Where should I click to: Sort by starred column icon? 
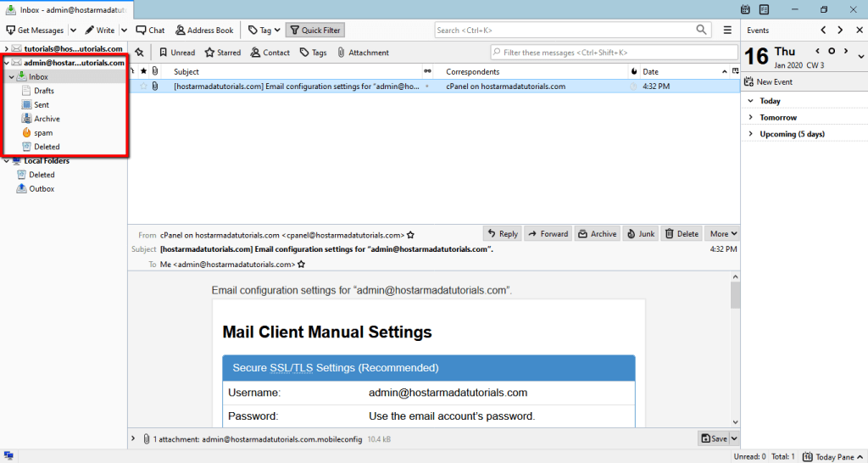(x=144, y=71)
